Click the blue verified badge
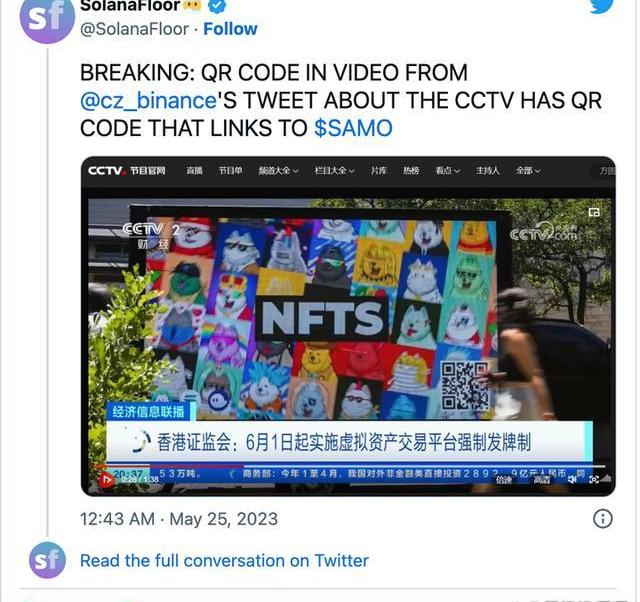The height and width of the screenshot is (602, 640). tap(217, 5)
